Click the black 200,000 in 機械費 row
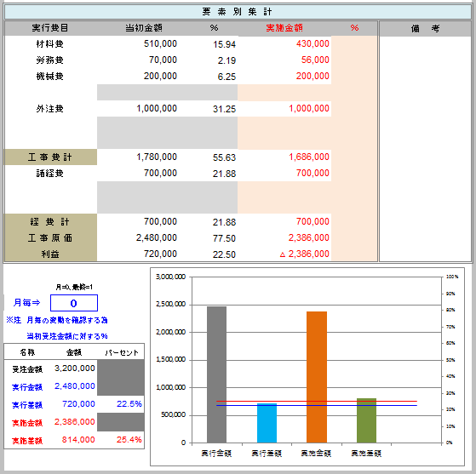Viewport: 476px width, 474px height. 160,76
